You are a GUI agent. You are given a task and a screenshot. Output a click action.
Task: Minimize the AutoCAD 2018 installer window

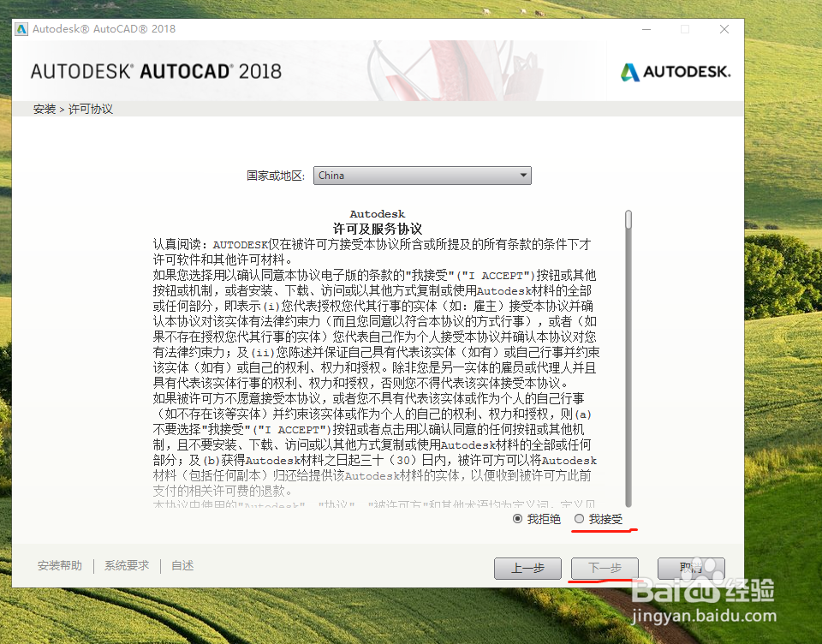[x=646, y=29]
